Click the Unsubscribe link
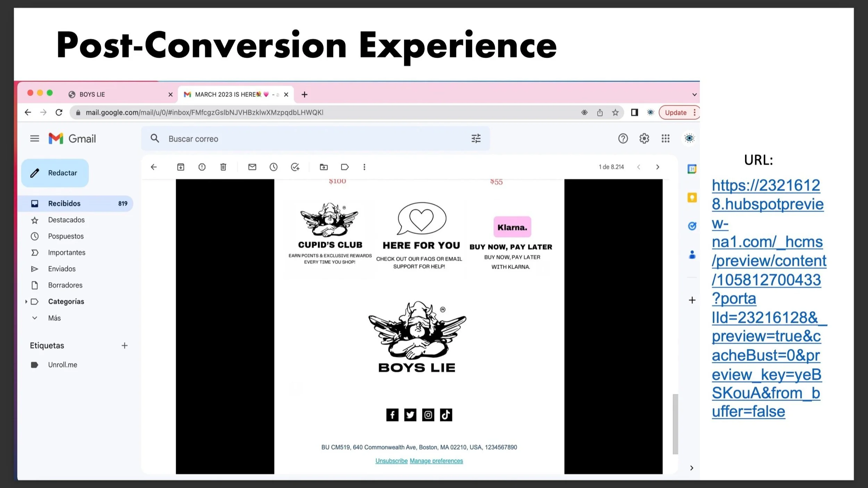Image resolution: width=868 pixels, height=488 pixels. 391,461
